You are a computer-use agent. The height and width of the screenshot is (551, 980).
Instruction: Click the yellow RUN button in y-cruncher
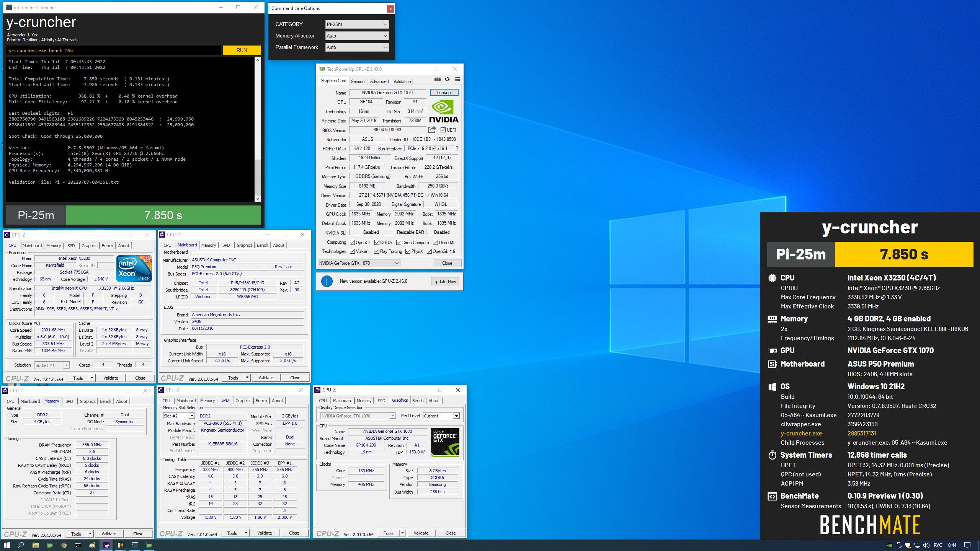[242, 50]
